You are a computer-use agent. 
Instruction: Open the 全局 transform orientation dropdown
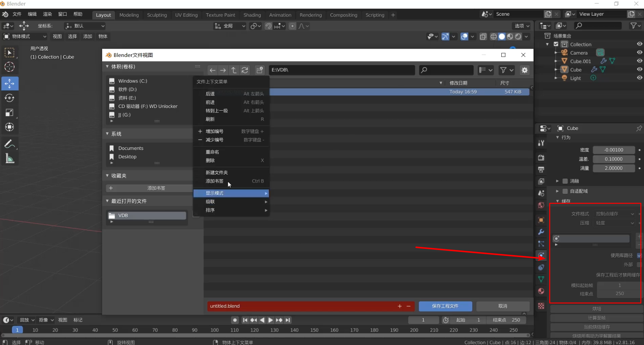tap(230, 26)
